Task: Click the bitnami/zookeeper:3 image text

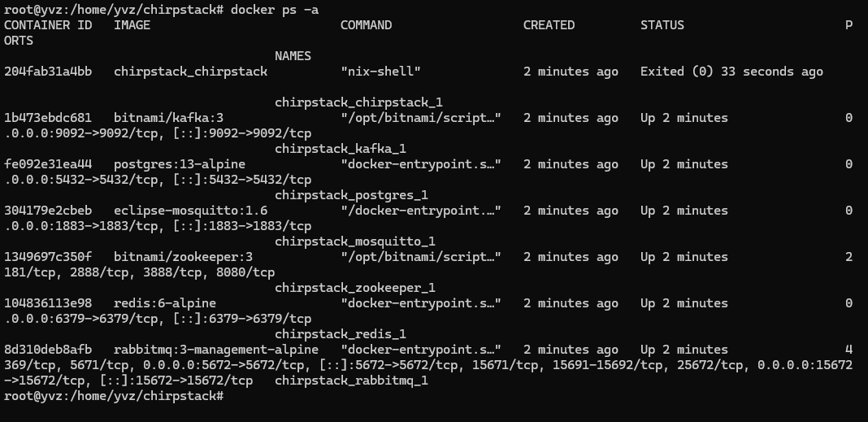Action: pyautogui.click(x=183, y=257)
